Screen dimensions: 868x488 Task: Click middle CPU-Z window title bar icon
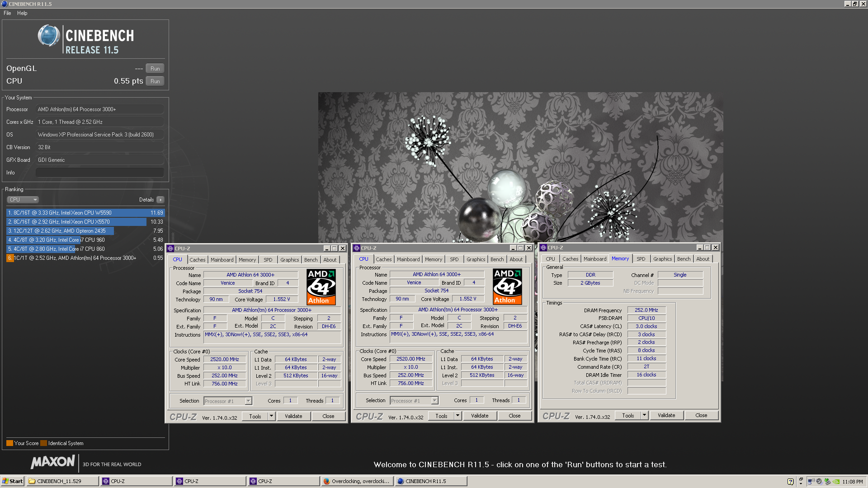click(x=357, y=248)
